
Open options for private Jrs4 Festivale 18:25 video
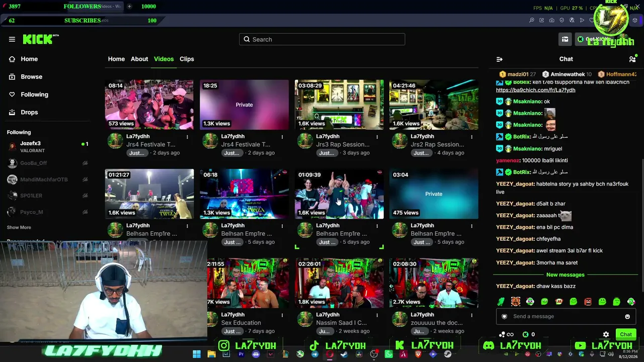point(282,137)
